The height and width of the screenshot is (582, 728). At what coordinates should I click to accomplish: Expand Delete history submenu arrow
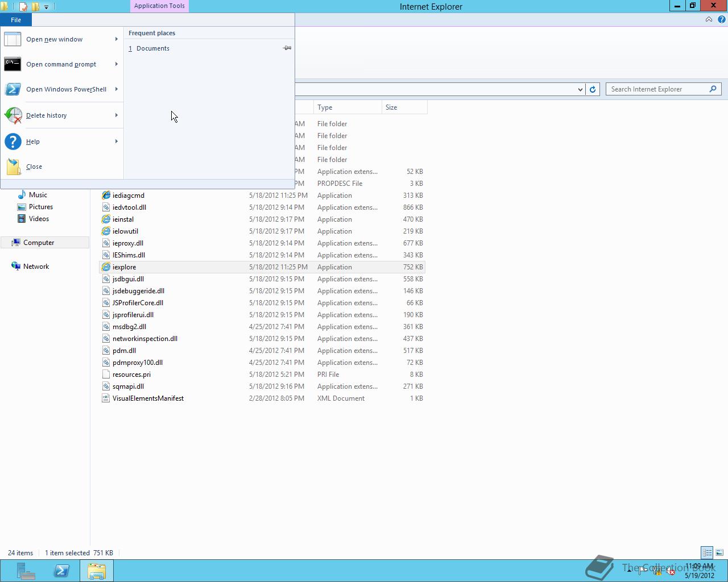(x=117, y=115)
